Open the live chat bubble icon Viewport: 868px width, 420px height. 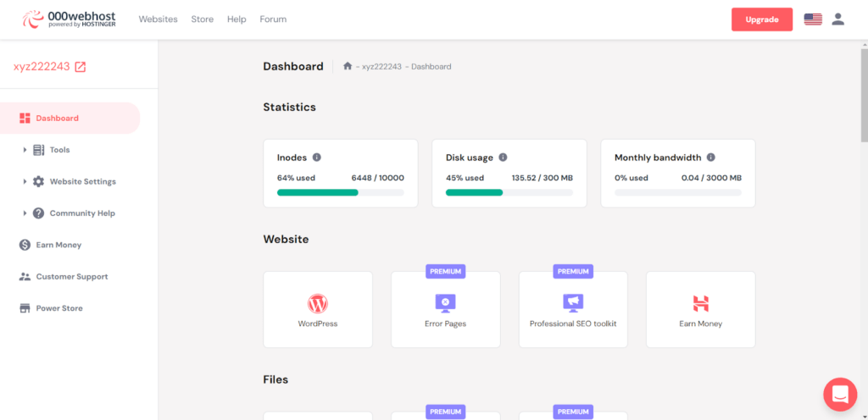tap(840, 395)
